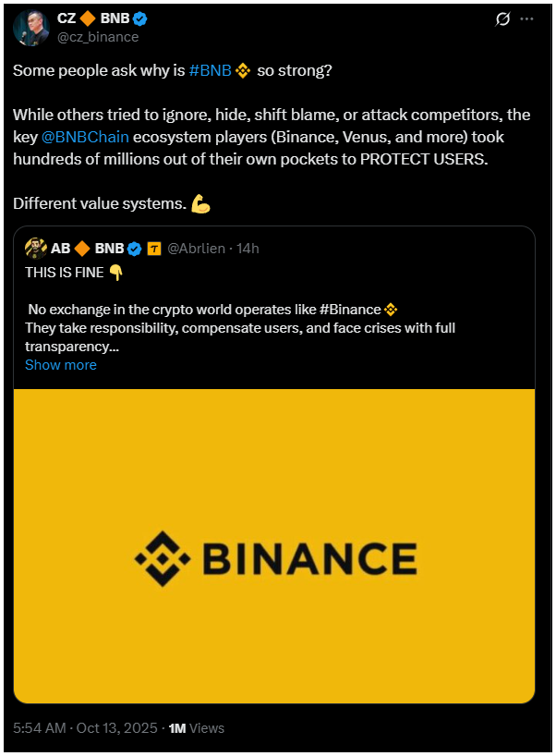
Task: Click CZ's profile avatar
Action: coord(33,27)
